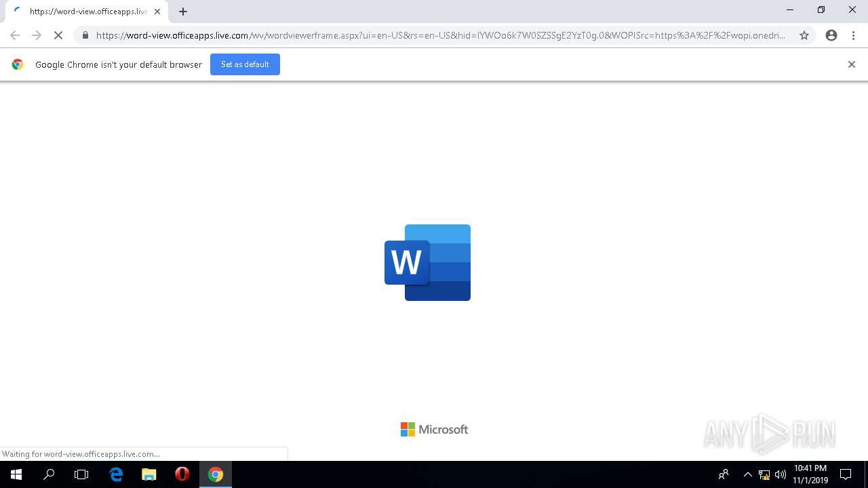Click the Word logo in the page center
Viewport: 868px width, 488px height.
[x=427, y=262]
